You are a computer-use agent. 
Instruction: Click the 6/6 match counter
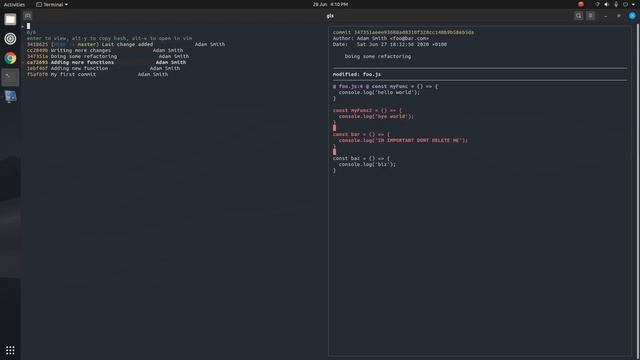pos(31,32)
